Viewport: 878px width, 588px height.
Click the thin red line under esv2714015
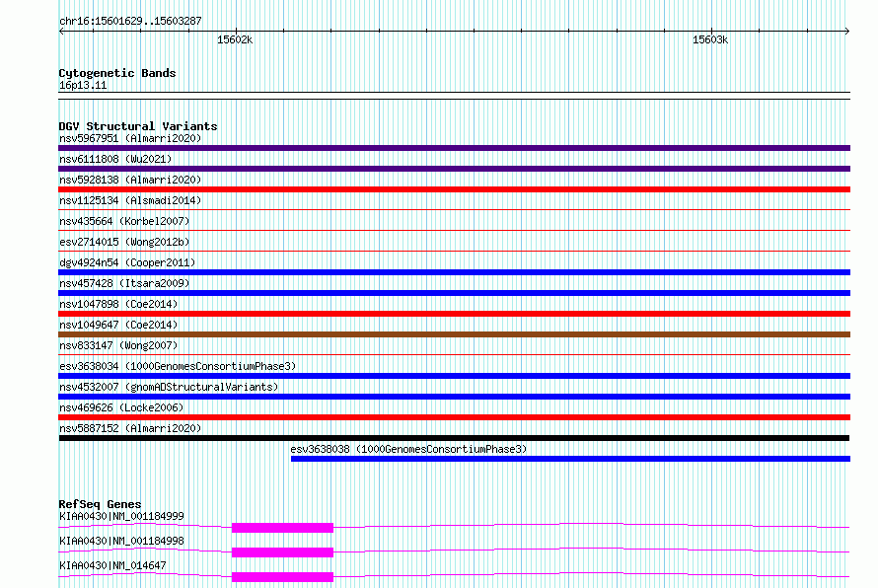pos(454,251)
